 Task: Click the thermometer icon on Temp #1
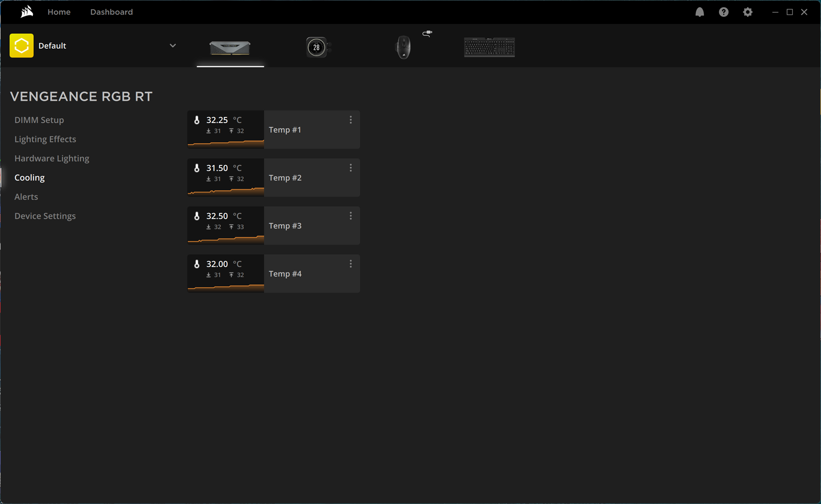197,120
